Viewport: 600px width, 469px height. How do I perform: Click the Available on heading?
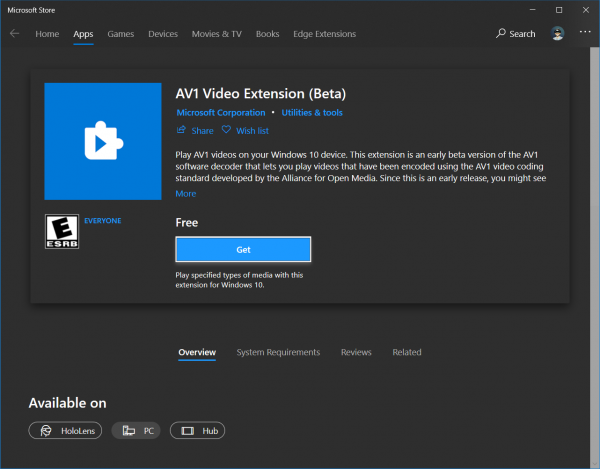point(68,403)
